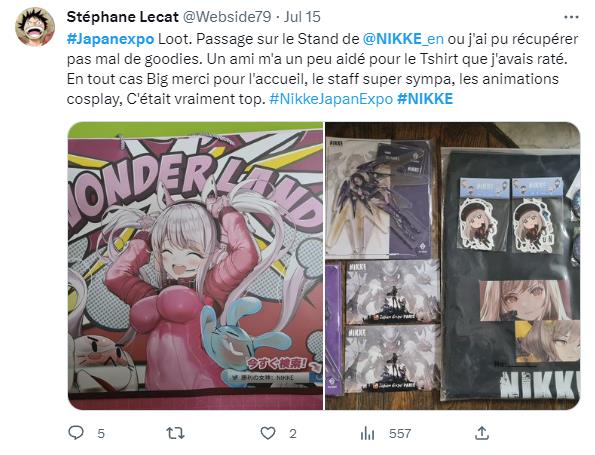595x455 pixels.
Task: Click the reply count 5
Action: (101, 433)
